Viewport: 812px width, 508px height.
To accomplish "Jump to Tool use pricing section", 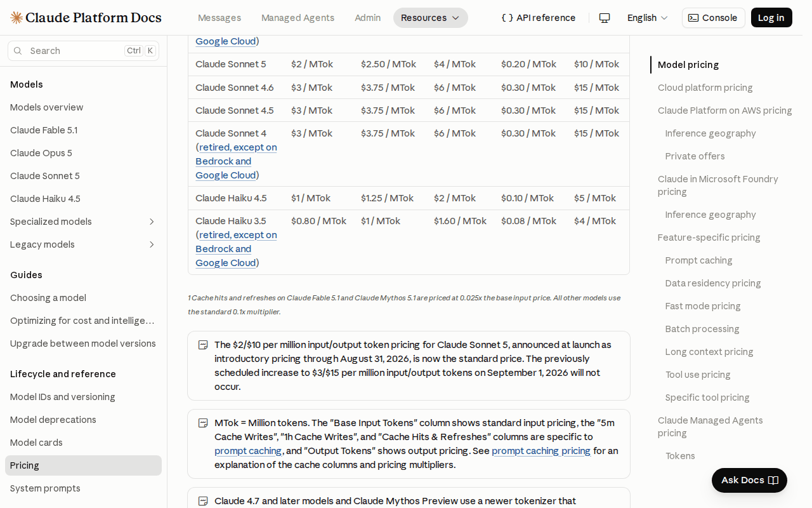I will 698,375.
